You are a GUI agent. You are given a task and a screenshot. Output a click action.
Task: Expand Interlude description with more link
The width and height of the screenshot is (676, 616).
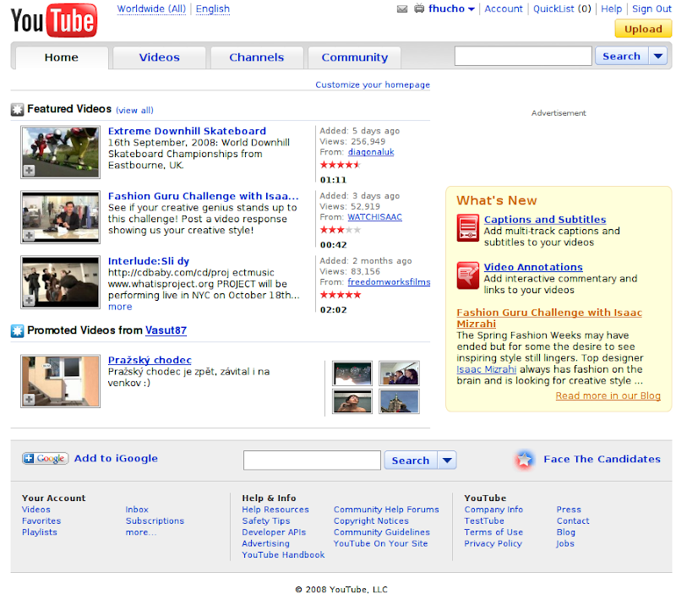click(x=120, y=307)
